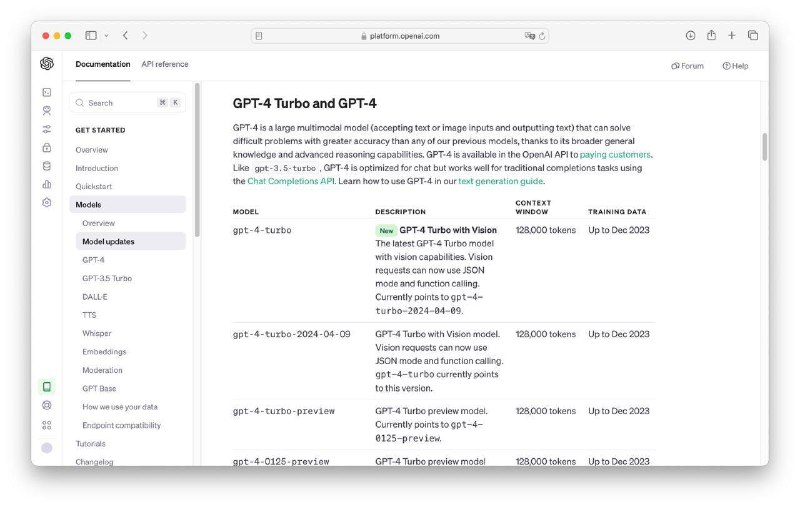
Task: Open Overview under Models
Action: [98, 223]
